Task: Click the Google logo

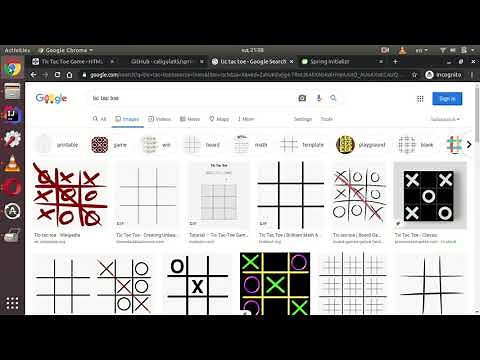Action: (x=51, y=98)
